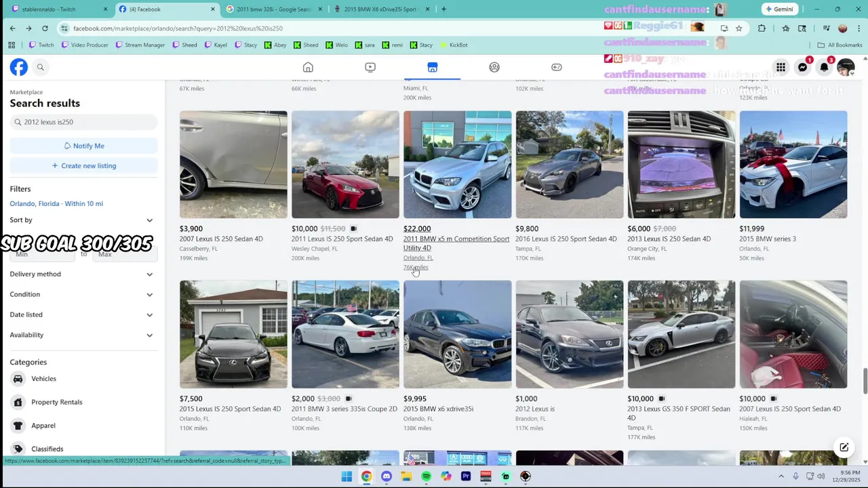This screenshot has height=488, width=868.
Task: Open the red 2011 Lexus IS 250 Sport photo
Action: coord(345,165)
